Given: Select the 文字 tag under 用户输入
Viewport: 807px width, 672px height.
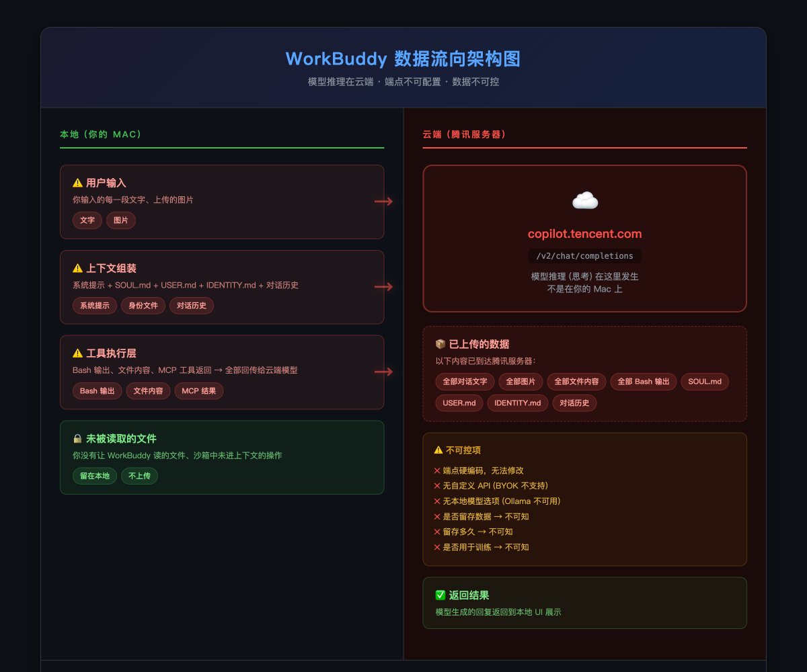Looking at the screenshot, I should click(x=87, y=220).
